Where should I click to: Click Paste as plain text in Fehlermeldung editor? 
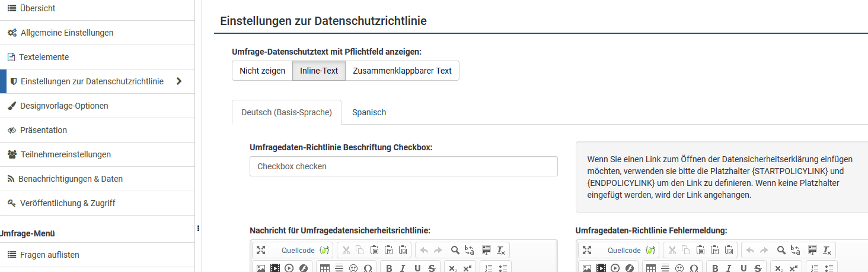tap(715, 250)
